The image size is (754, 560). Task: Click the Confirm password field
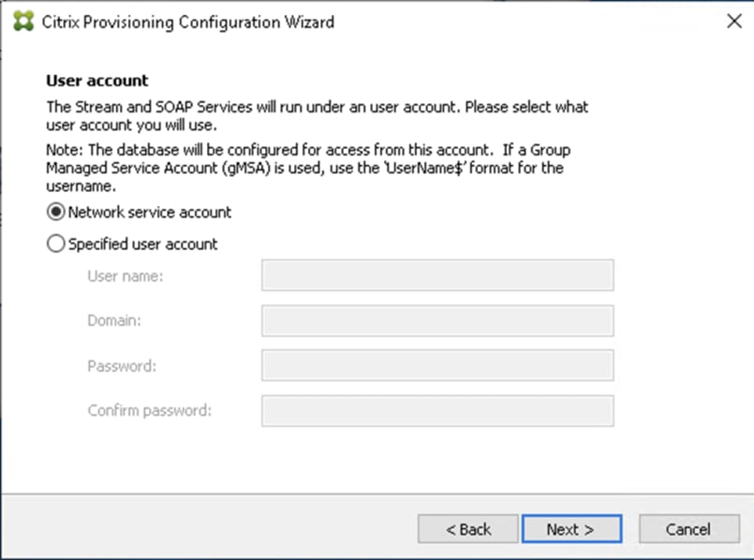(x=436, y=410)
